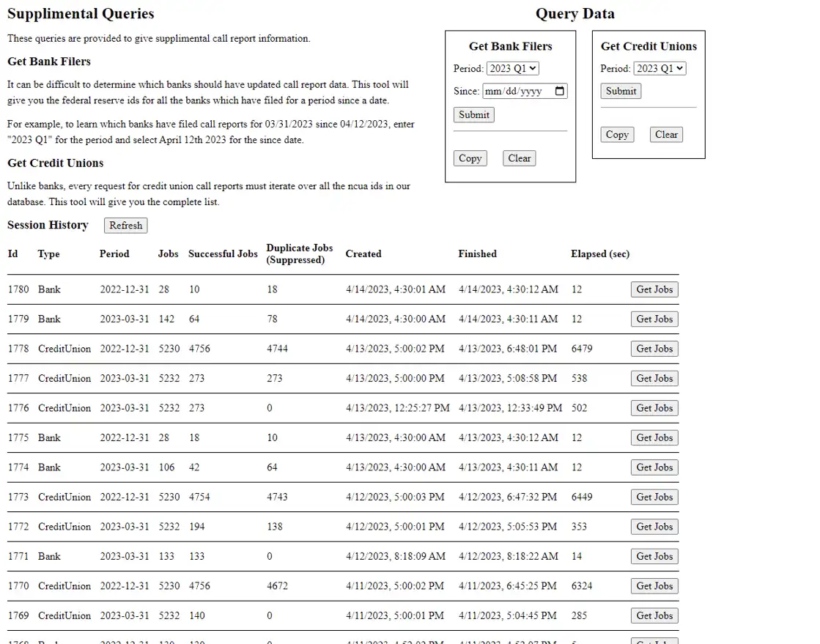The width and height of the screenshot is (820, 644).
Task: Click successful jobs value 4754
Action: 199,497
